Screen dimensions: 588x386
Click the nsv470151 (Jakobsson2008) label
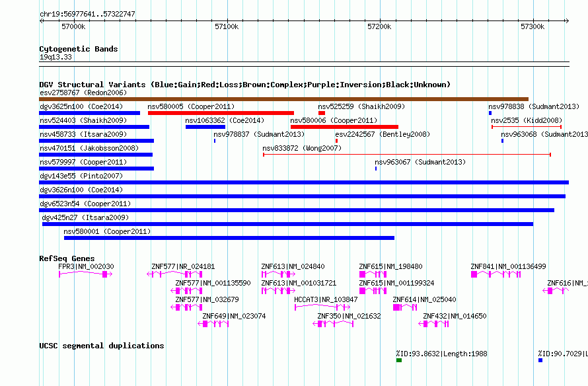89,148
